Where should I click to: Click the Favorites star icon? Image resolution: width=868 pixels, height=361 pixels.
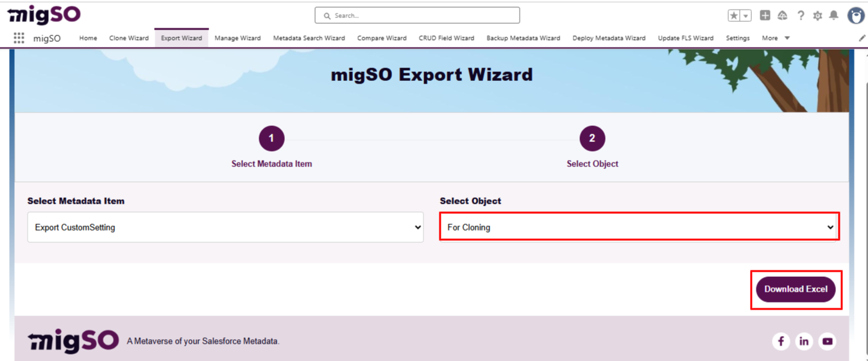735,15
